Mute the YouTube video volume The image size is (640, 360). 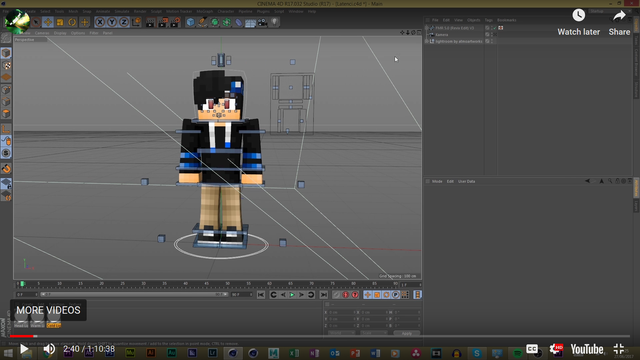[x=49, y=349]
